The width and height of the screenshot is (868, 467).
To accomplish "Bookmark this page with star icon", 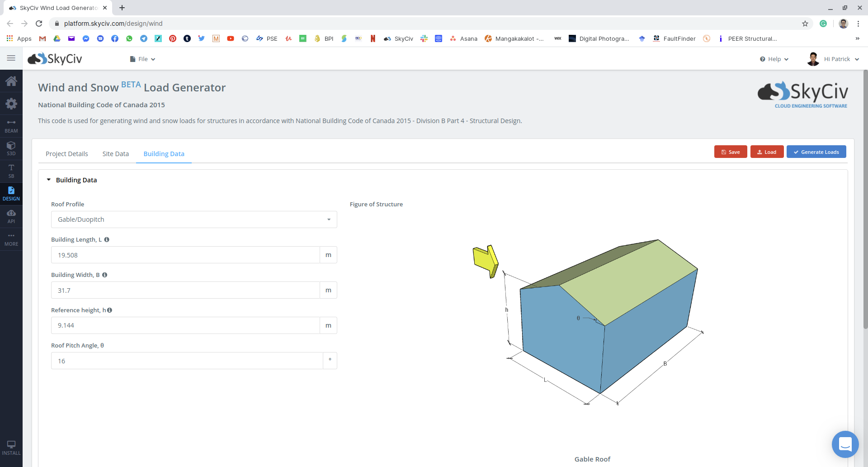I will (805, 24).
